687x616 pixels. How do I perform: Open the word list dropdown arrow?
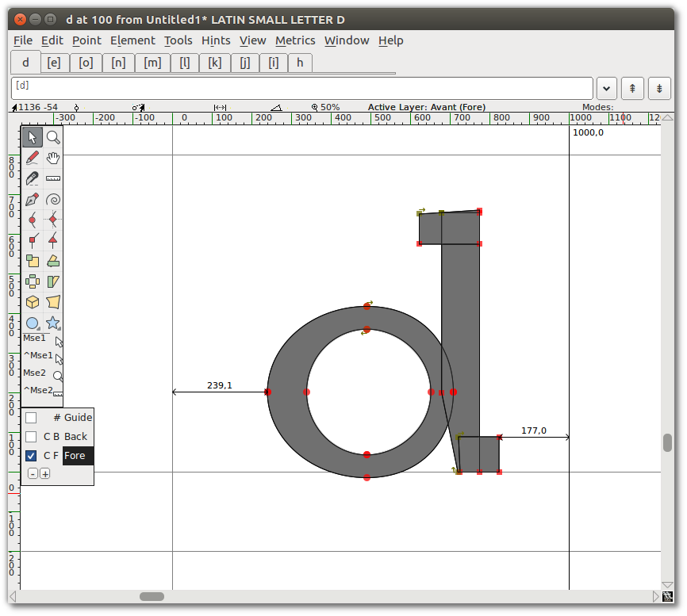coord(605,88)
